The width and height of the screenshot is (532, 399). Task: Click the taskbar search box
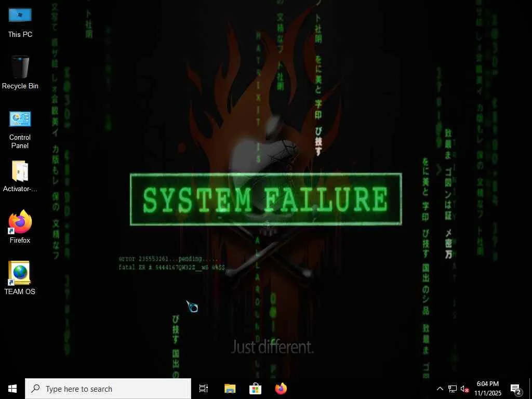point(108,389)
